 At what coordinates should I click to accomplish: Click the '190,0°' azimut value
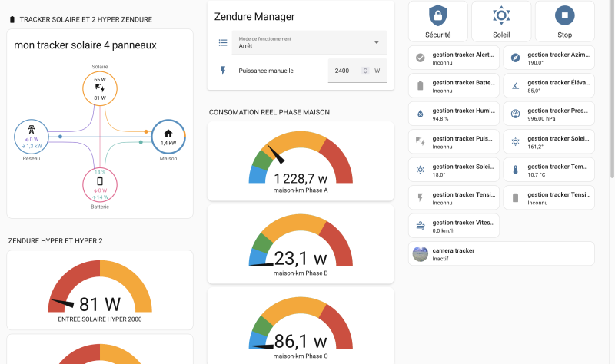coord(535,63)
